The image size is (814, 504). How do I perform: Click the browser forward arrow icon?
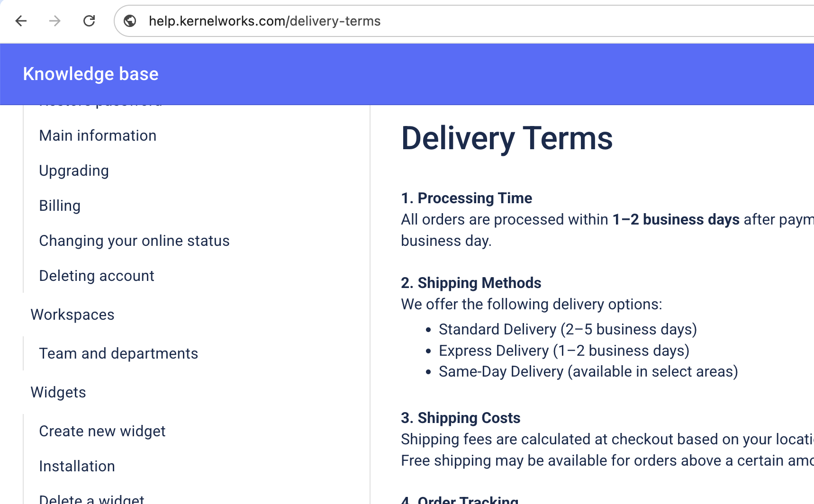[55, 21]
